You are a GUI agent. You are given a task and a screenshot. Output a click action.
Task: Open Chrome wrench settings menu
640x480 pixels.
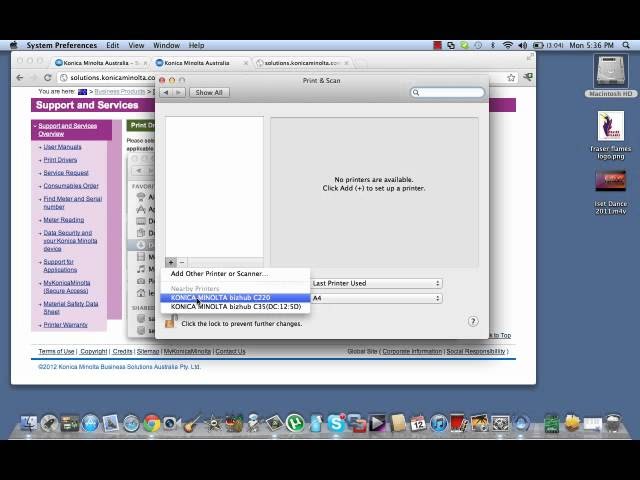528,77
